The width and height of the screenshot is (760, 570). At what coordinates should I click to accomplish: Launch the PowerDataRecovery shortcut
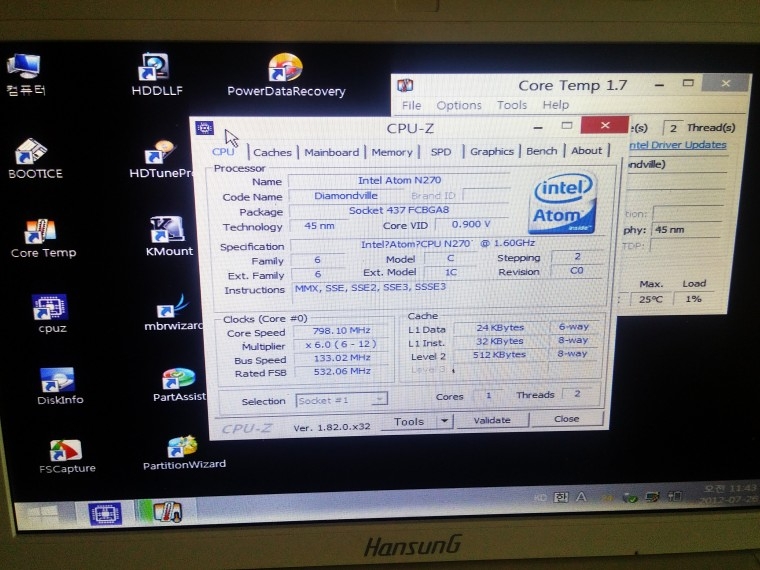[286, 75]
